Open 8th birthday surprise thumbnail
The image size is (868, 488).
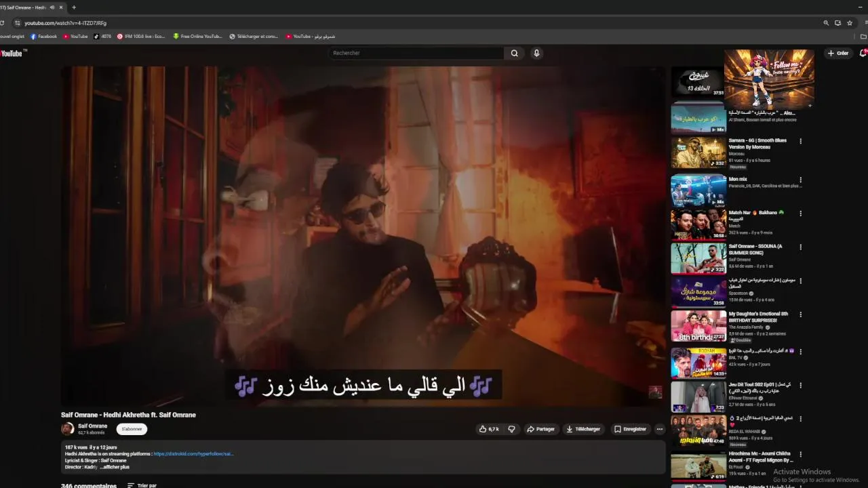(x=698, y=326)
